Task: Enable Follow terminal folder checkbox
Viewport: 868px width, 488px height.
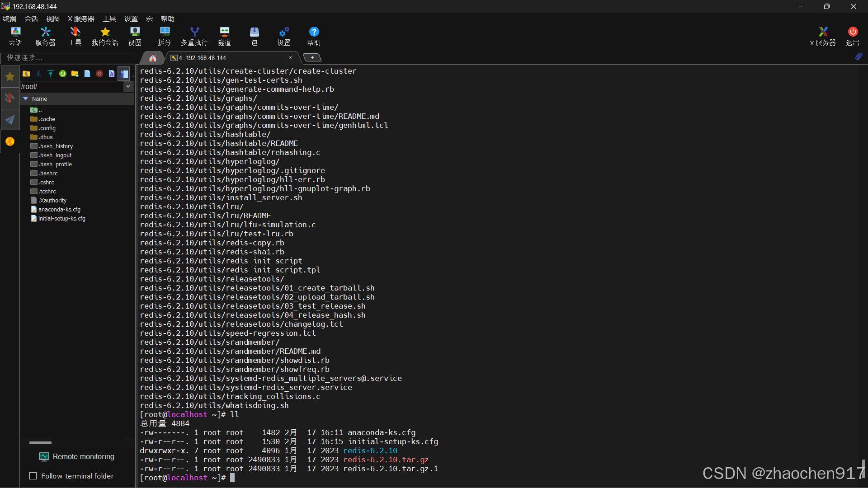Action: tap(33, 476)
